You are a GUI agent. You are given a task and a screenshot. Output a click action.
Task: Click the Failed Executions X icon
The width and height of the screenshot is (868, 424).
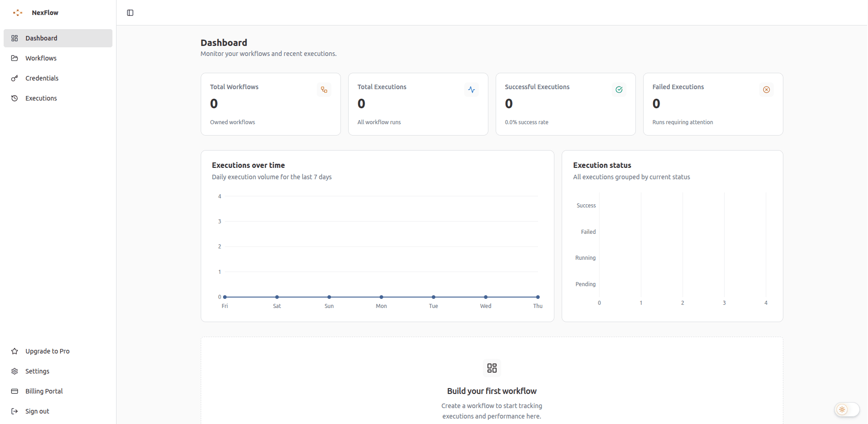coord(766,90)
